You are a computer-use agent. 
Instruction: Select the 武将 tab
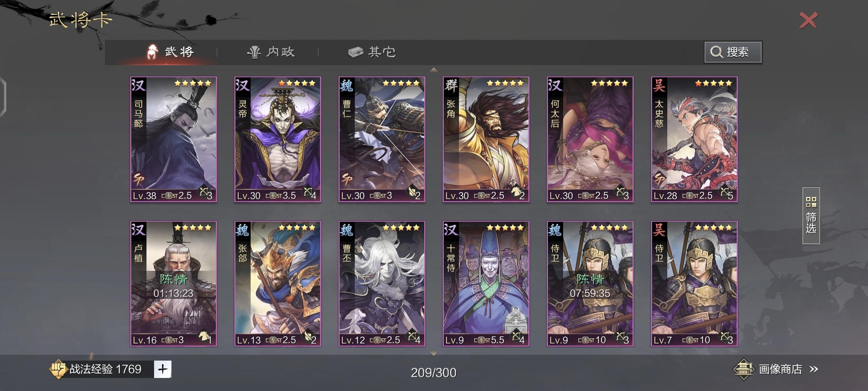[170, 52]
